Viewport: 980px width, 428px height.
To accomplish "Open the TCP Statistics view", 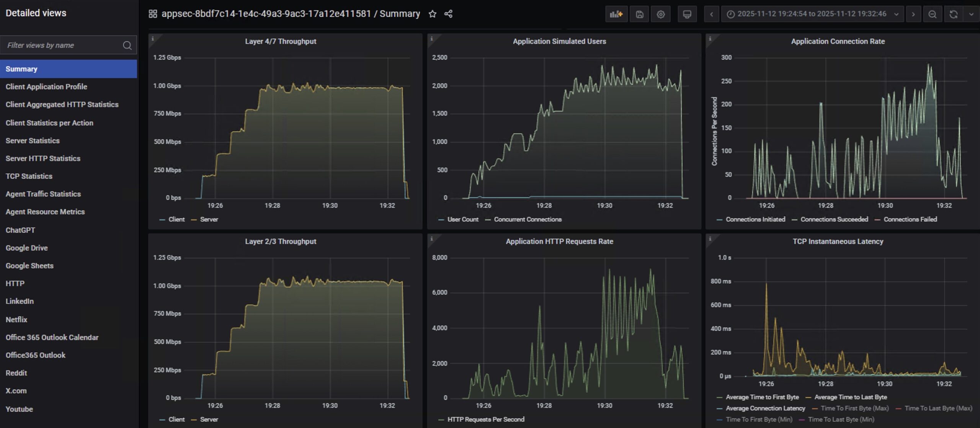I will (29, 176).
